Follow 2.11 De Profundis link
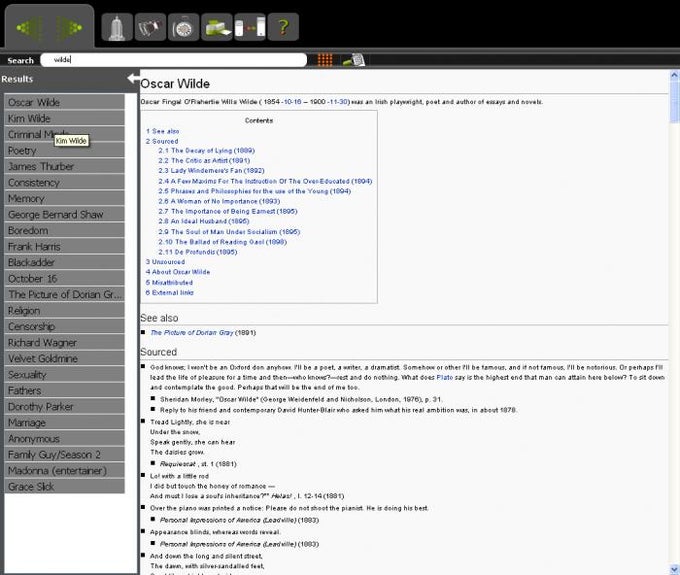This screenshot has width=680, height=575. coord(198,252)
